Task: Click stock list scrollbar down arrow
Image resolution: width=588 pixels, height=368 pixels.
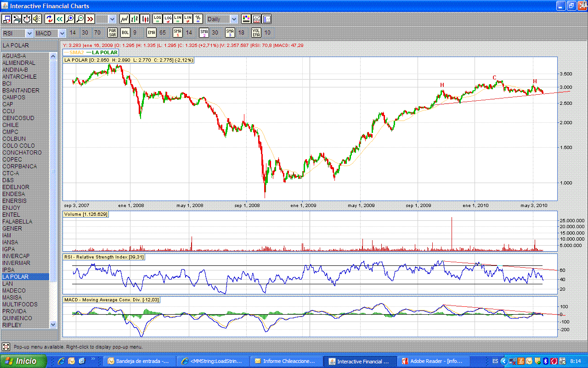Action: (53, 324)
